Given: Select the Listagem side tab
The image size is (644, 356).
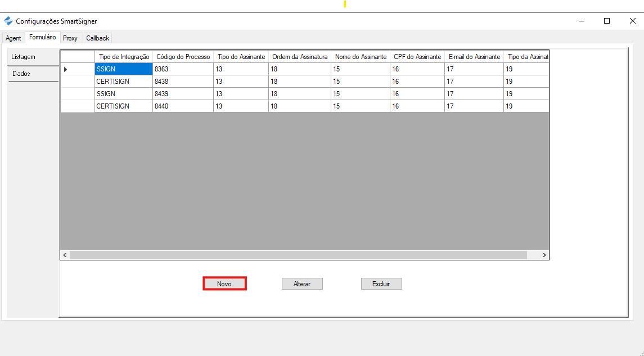Looking at the screenshot, I should coord(33,57).
